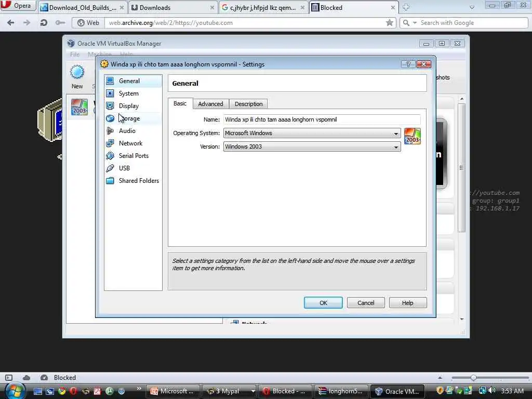Screen dimensions: 532x399
Task: Click the Chrome quick launch icon
Action: [62, 391]
